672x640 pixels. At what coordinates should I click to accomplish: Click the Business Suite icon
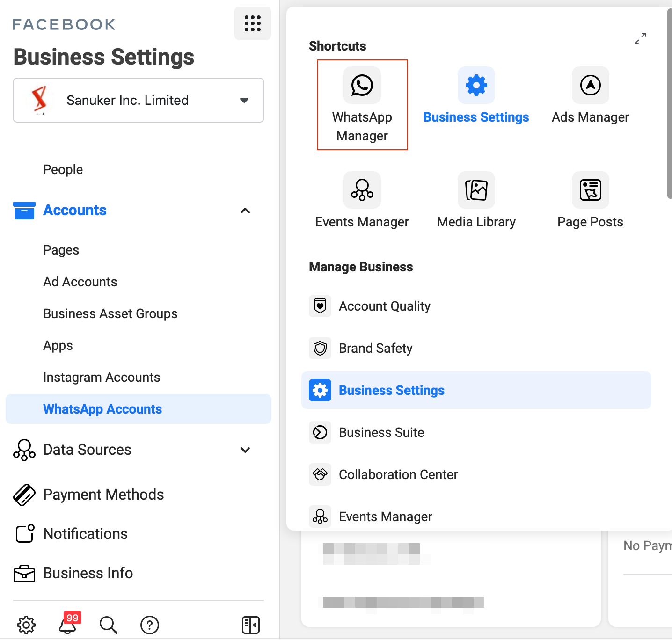320,432
